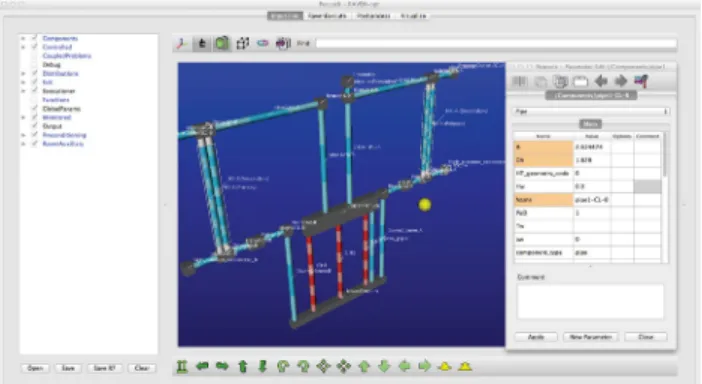
Task: Click the New Parameter button
Action: (x=591, y=337)
